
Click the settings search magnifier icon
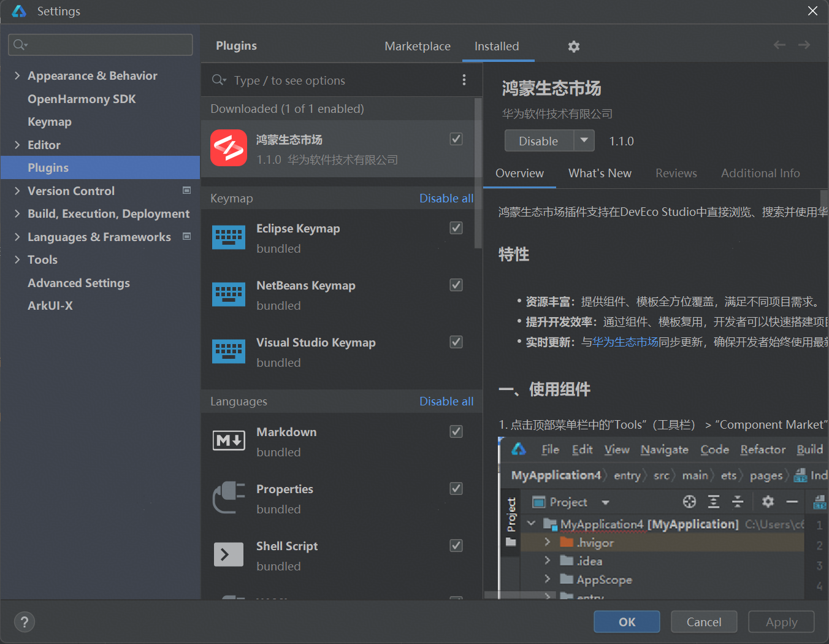(x=20, y=44)
